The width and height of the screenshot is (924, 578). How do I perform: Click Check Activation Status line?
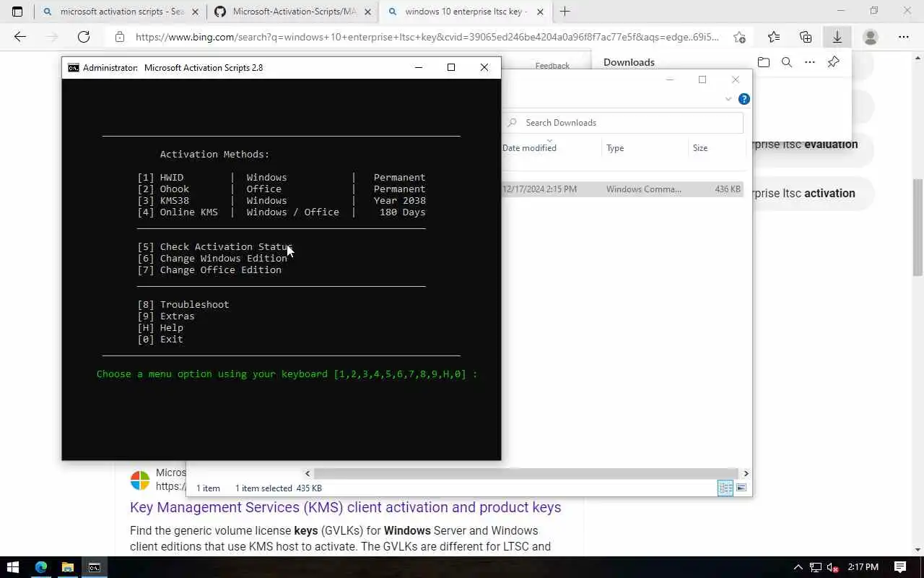[215, 246]
